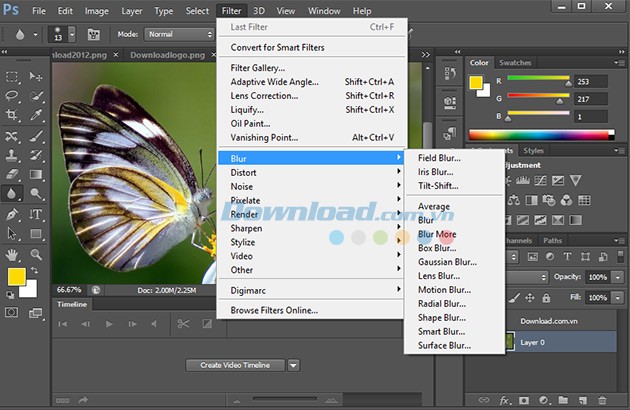Choose Gaussian Blur from the submenu
This screenshot has height=410, width=630.
tap(444, 262)
